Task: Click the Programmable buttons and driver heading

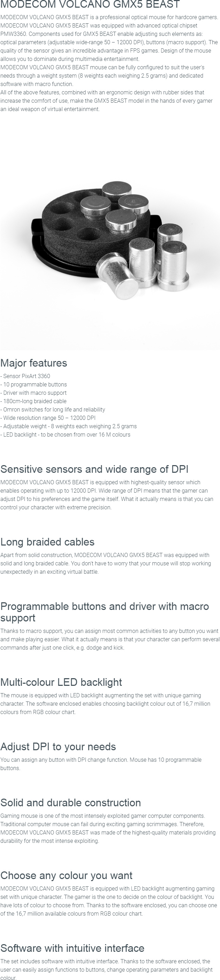Action: [105, 612]
